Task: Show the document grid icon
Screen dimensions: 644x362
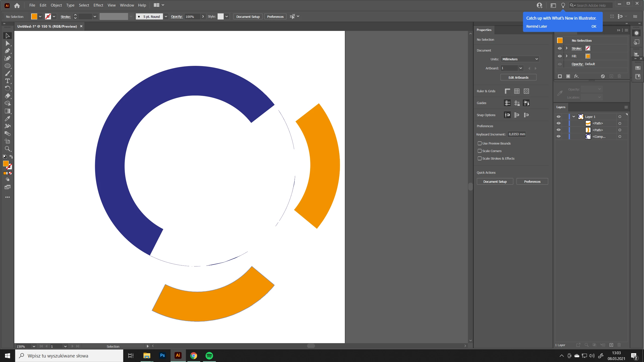Action: click(x=517, y=91)
